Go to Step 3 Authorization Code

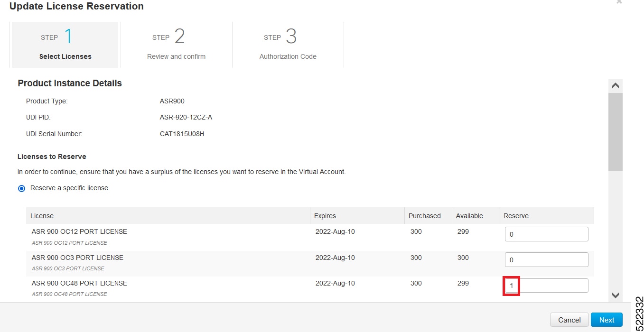click(288, 45)
